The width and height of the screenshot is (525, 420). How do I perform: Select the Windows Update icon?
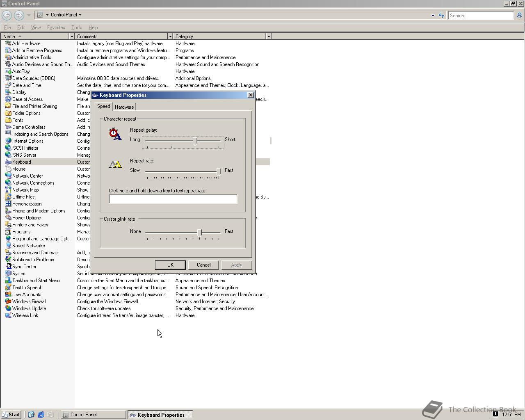[x=8, y=308]
